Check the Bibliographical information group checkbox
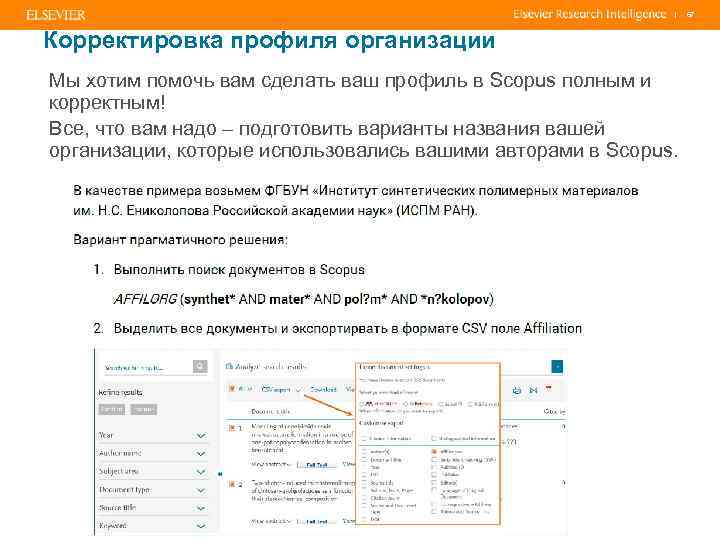This screenshot has height=540, width=720. 434,439
